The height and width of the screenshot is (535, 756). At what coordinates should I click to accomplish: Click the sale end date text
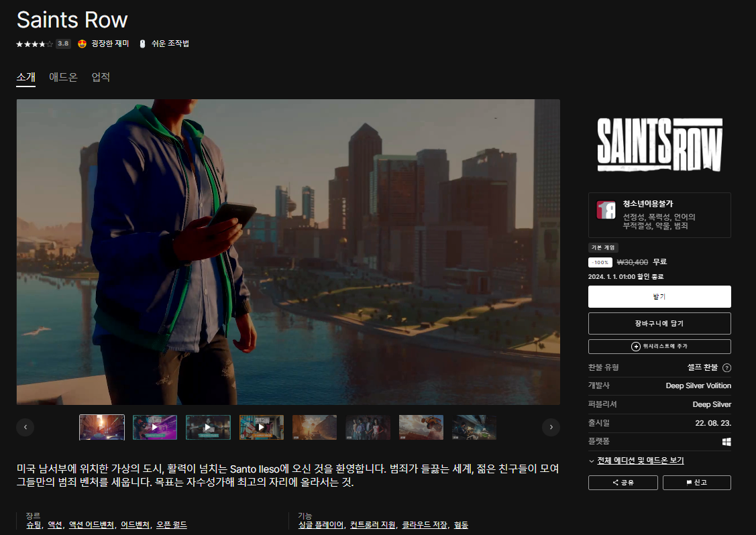(626, 277)
